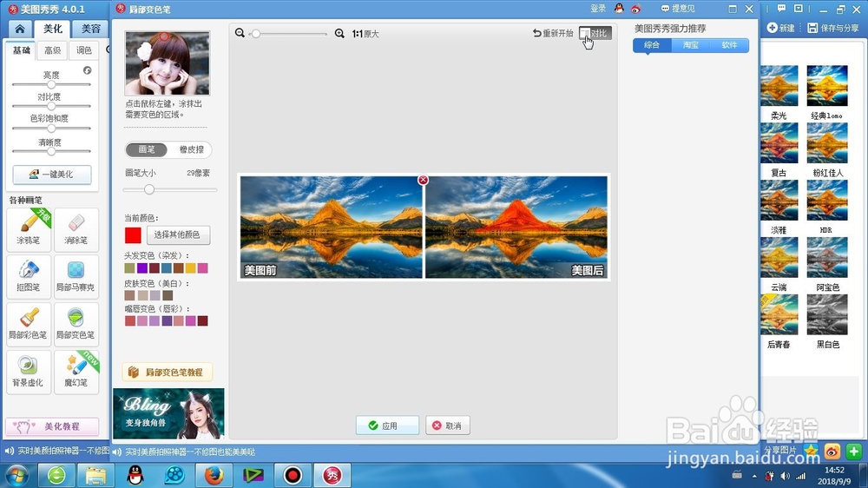Click the green plus share icon
The height and width of the screenshot is (488, 868).
tap(853, 452)
